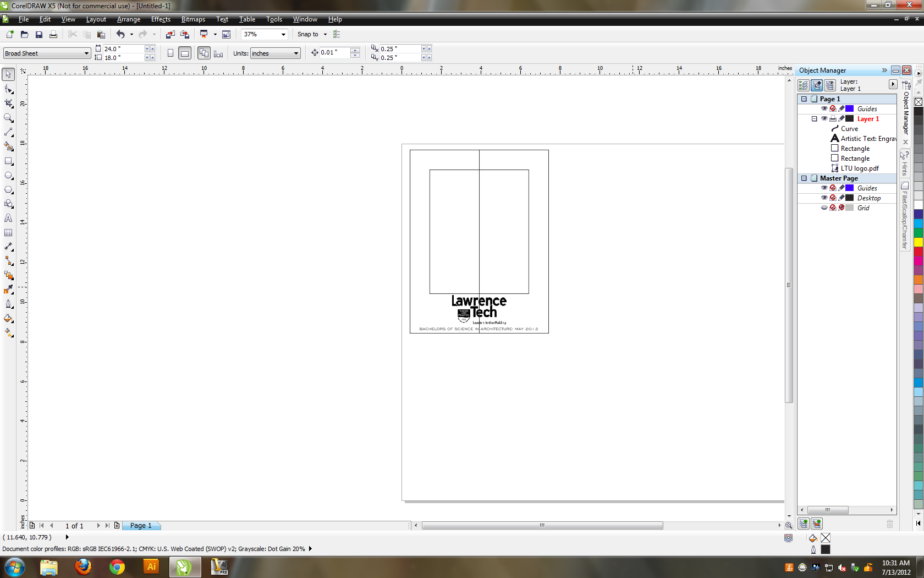
Task: Open the File menu
Action: [x=24, y=19]
